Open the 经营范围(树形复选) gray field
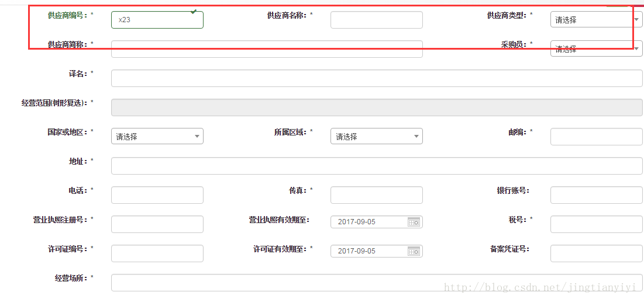This screenshot has width=644, height=299. point(377,107)
